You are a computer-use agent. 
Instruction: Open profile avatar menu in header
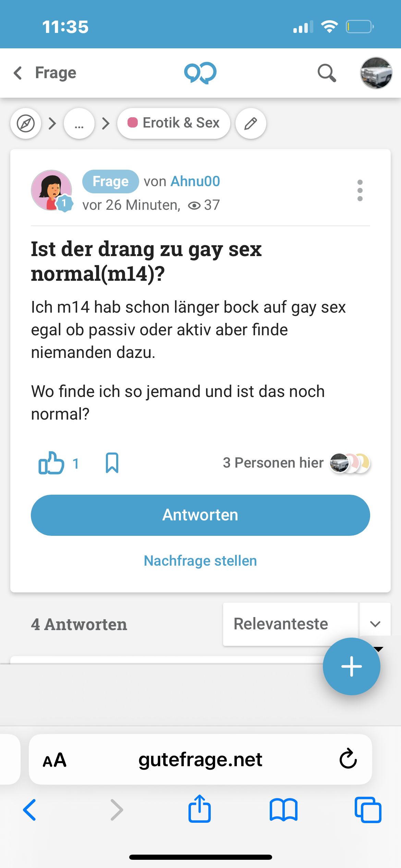pyautogui.click(x=376, y=73)
